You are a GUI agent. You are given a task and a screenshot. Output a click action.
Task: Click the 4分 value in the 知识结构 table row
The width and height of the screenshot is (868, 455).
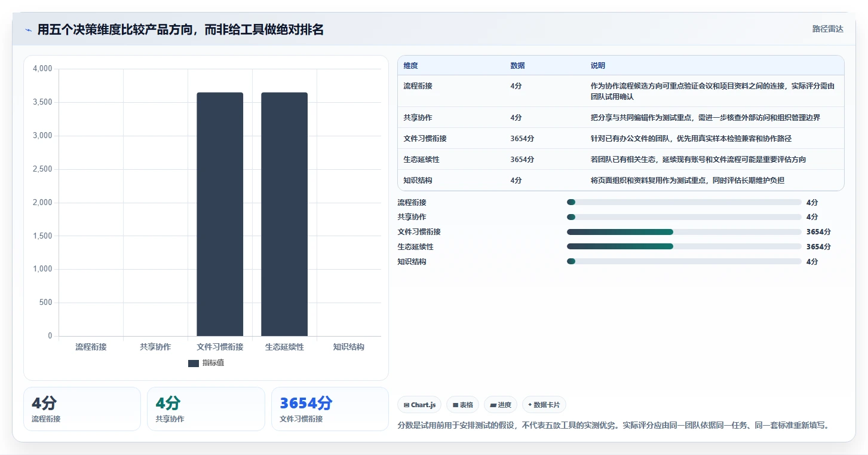[x=516, y=181]
